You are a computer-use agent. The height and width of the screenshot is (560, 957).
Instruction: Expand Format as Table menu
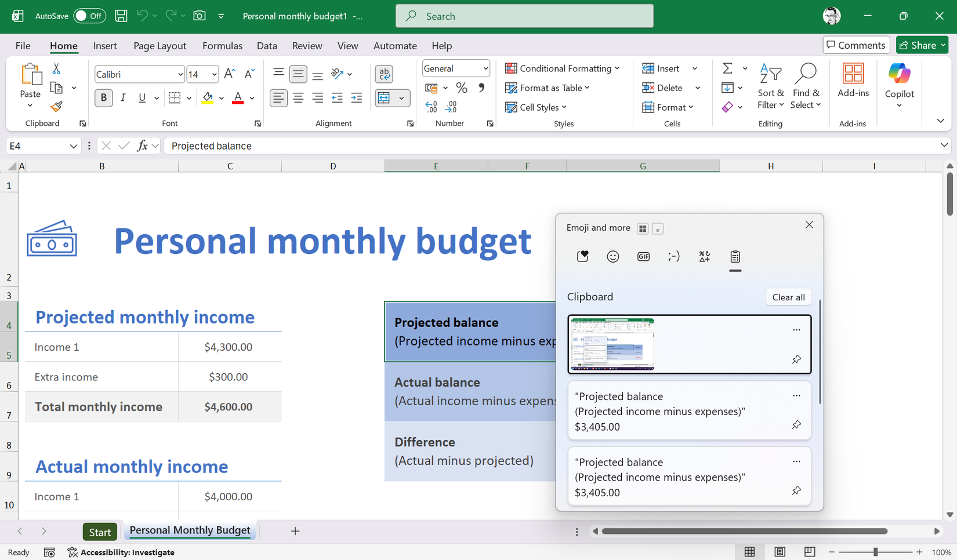548,88
